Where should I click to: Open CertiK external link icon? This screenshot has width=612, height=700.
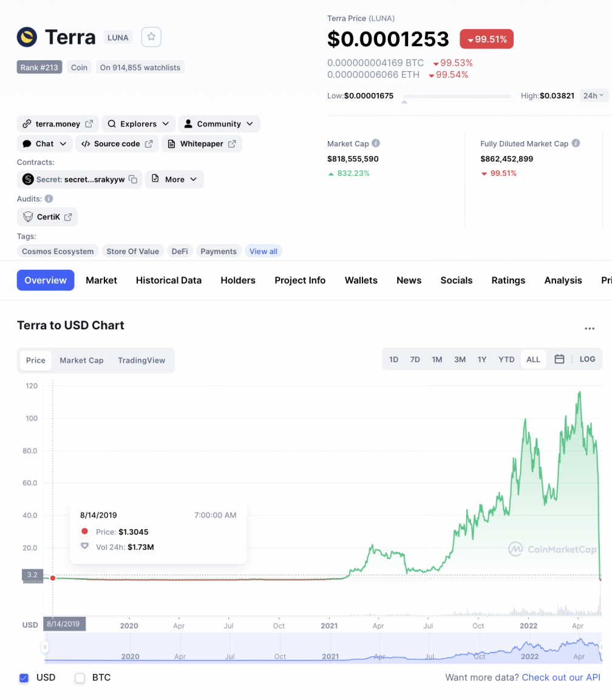[68, 217]
